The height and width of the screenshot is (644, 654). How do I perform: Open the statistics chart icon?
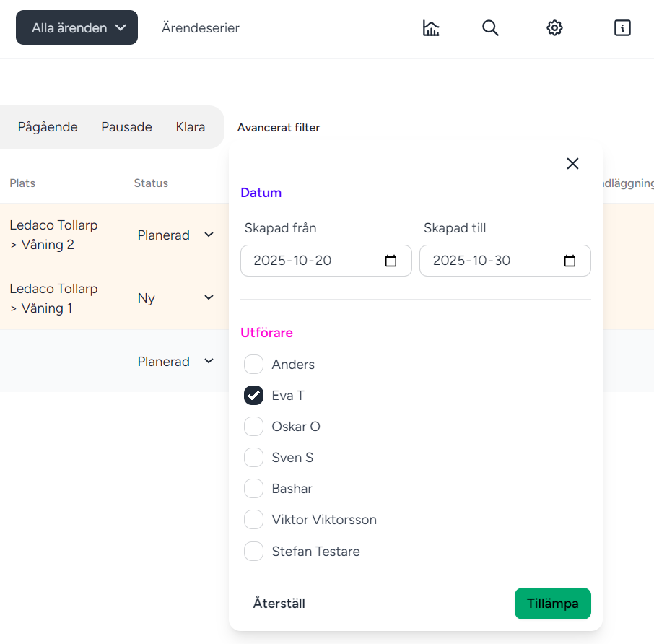431,28
